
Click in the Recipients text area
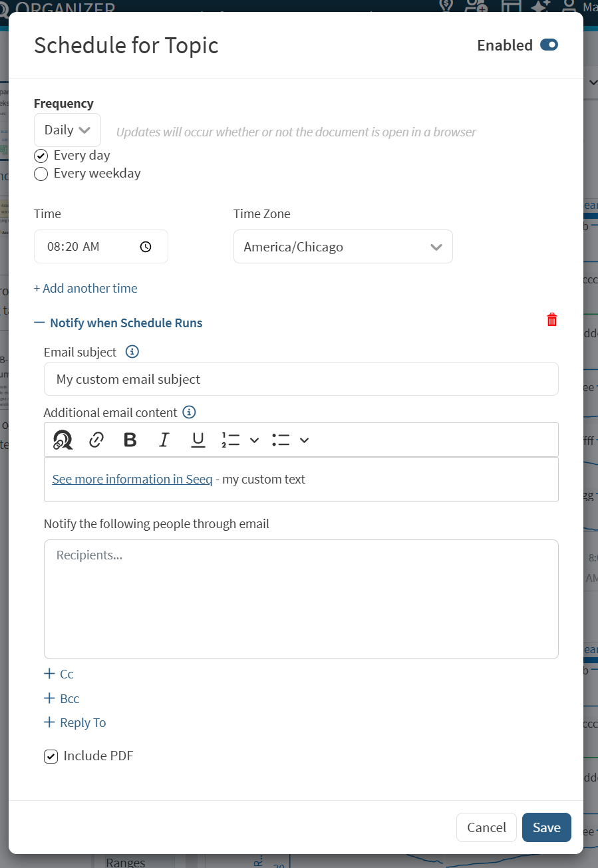coord(301,599)
